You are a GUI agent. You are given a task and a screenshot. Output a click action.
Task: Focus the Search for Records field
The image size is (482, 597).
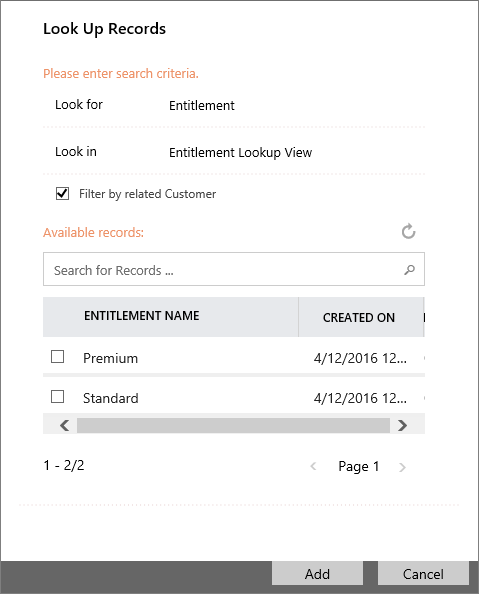(x=234, y=269)
